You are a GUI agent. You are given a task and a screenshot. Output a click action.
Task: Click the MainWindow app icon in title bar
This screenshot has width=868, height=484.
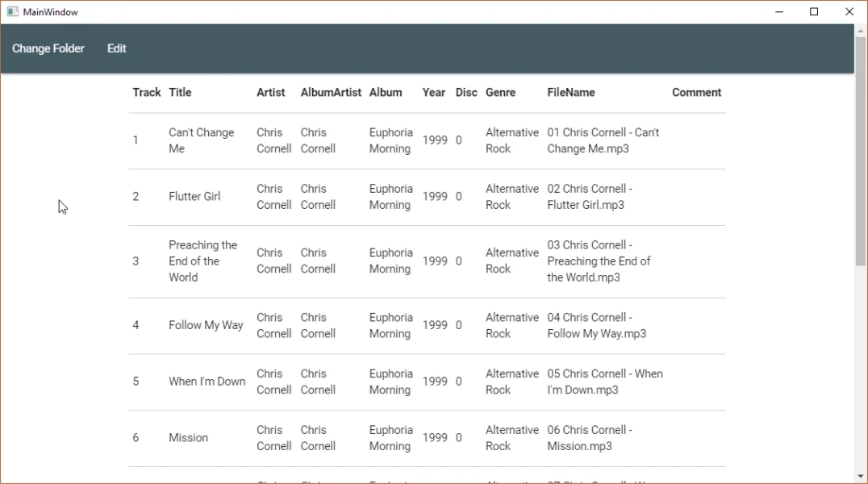coord(12,12)
